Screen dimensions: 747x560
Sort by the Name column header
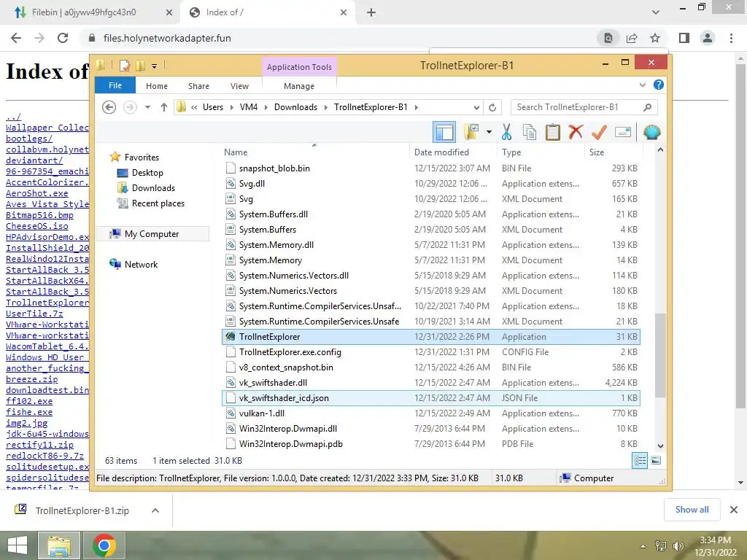314,152
